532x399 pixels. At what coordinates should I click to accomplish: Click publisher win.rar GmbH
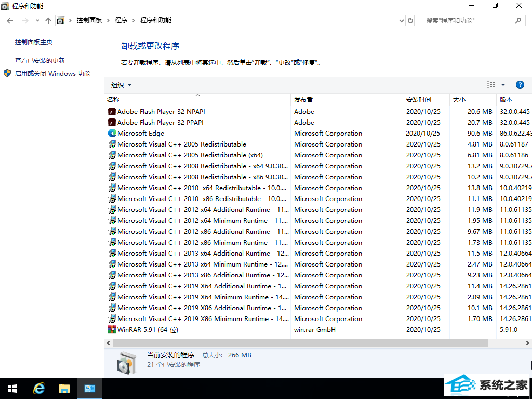point(315,329)
